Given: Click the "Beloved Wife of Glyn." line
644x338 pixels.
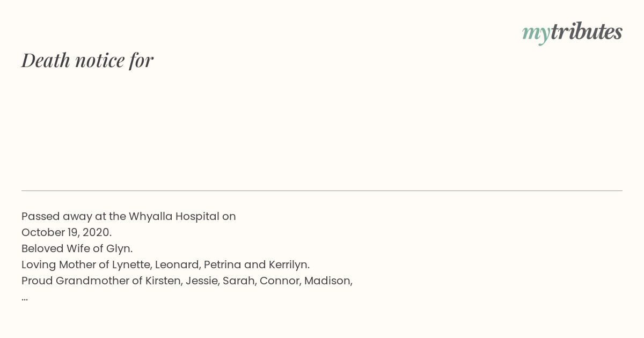Looking at the screenshot, I should click(x=77, y=248).
